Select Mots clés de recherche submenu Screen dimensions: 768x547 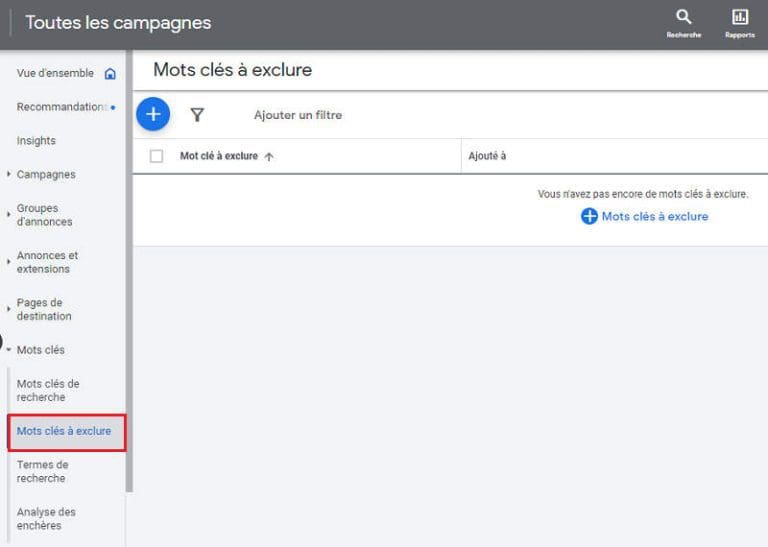(48, 390)
